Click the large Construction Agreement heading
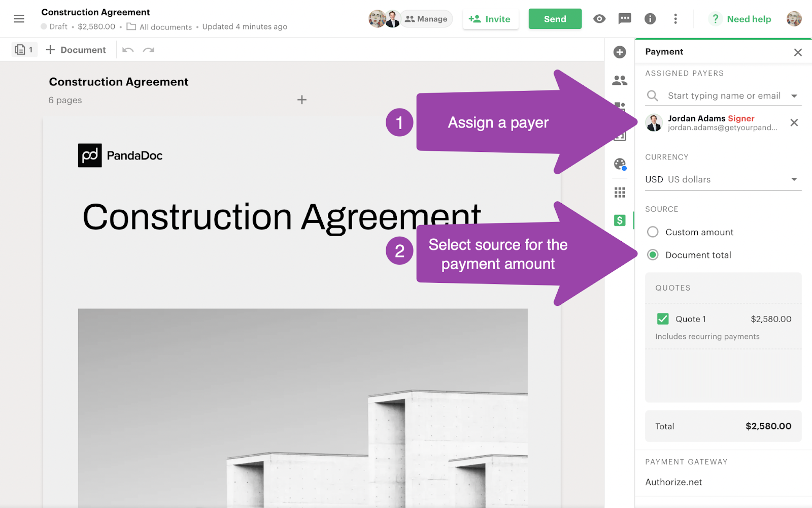Image resolution: width=812 pixels, height=508 pixels. pyautogui.click(x=282, y=217)
